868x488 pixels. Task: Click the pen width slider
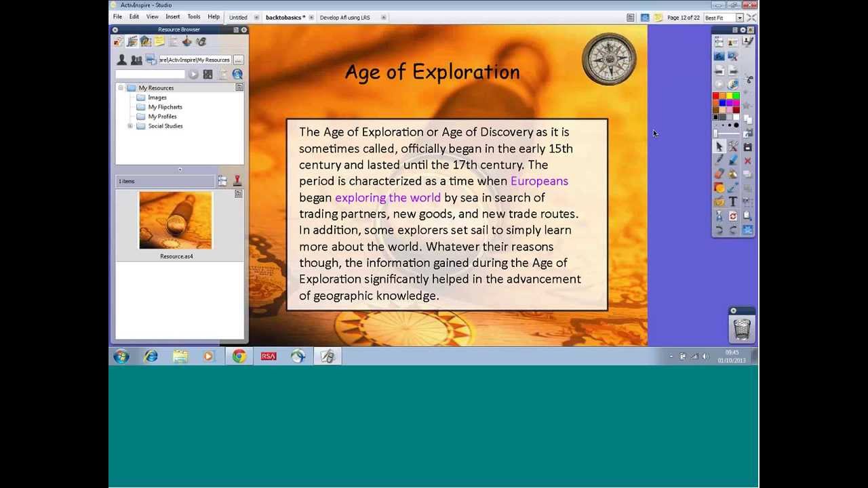click(726, 134)
